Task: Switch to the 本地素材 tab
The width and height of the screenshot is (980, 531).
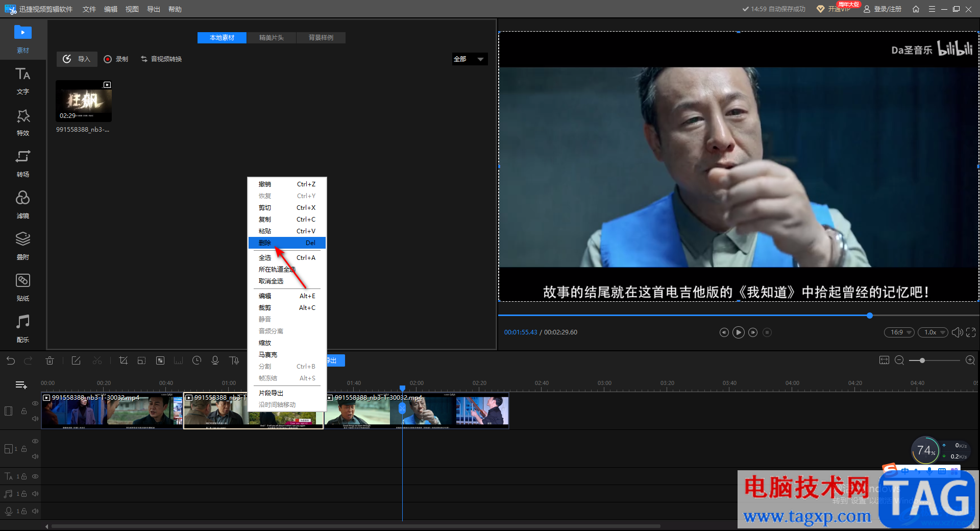Action: coord(222,38)
